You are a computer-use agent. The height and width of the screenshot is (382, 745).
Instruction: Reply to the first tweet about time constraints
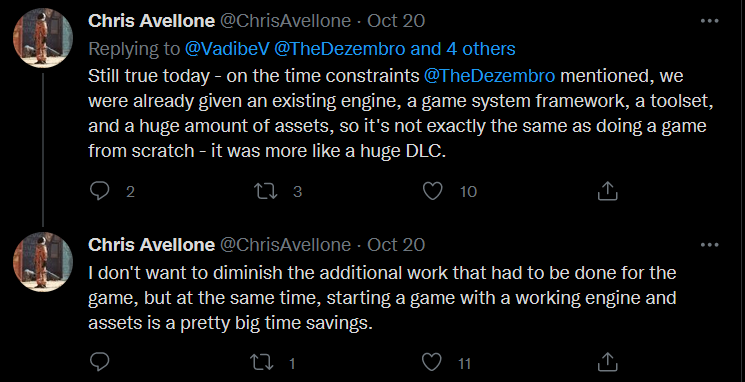99,191
